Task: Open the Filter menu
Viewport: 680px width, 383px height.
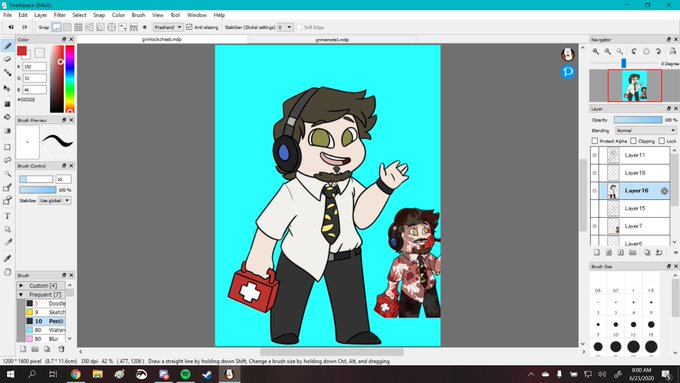Action: 59,15
